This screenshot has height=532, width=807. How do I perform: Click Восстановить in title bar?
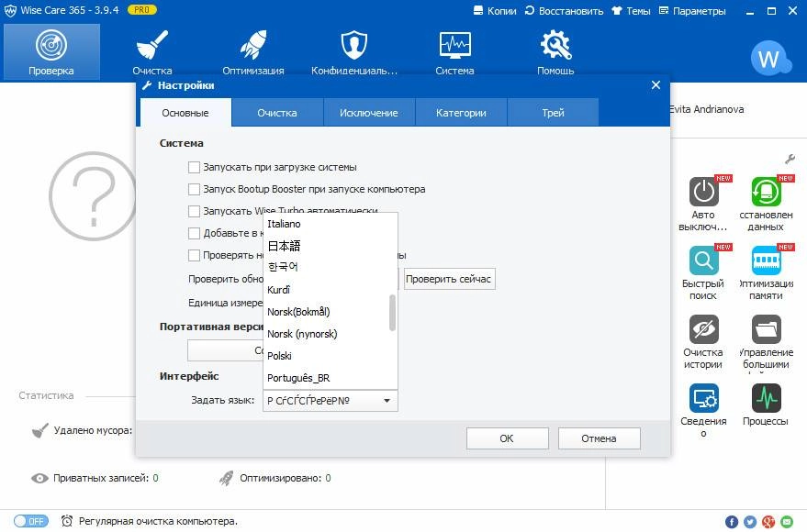564,11
